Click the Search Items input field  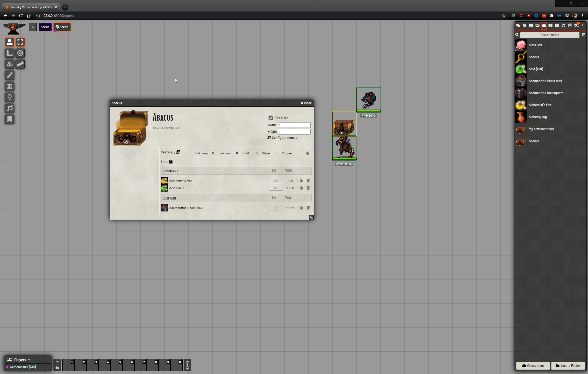[549, 35]
